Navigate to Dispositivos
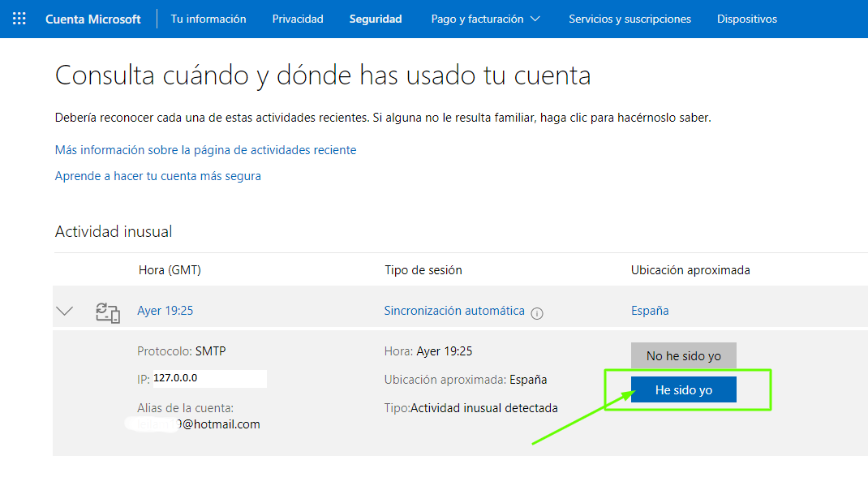Screen dimensions: 868x486 746,19
